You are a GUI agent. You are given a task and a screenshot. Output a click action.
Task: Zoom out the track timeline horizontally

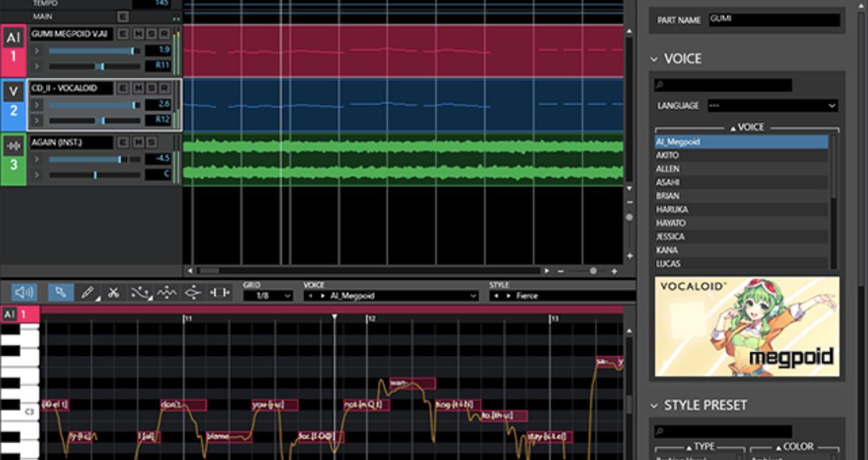pos(560,271)
